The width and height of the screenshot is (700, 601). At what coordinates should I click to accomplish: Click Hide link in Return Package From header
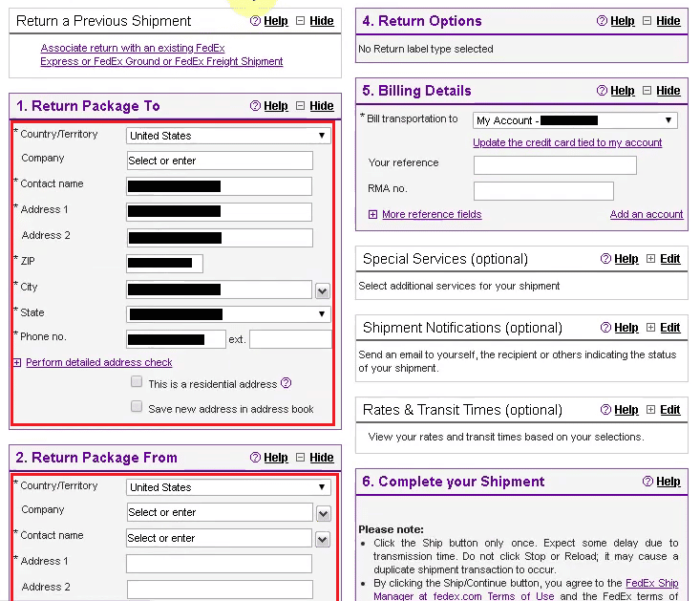pos(322,458)
